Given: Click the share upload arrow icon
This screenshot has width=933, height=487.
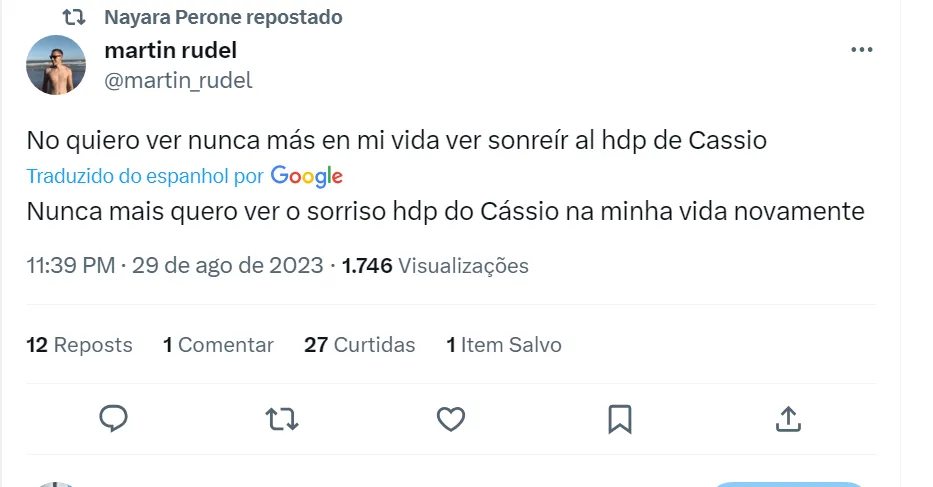Looking at the screenshot, I should point(788,418).
